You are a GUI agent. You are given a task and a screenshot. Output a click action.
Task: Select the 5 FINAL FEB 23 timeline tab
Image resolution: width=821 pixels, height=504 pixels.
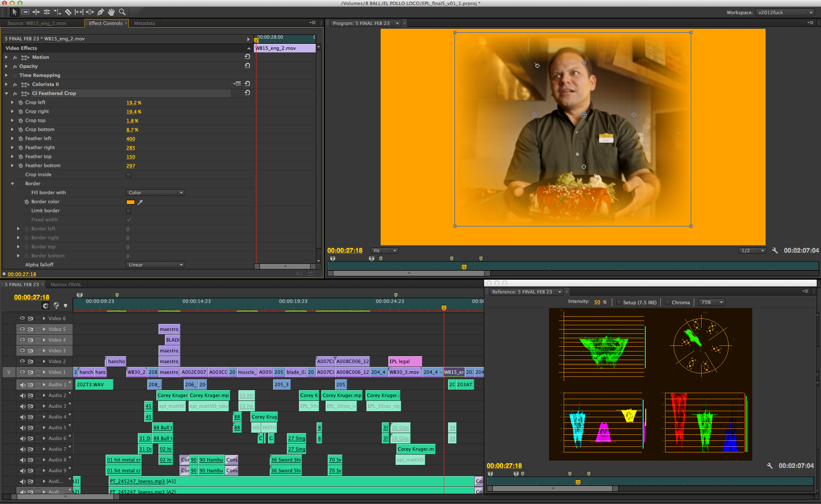point(22,284)
